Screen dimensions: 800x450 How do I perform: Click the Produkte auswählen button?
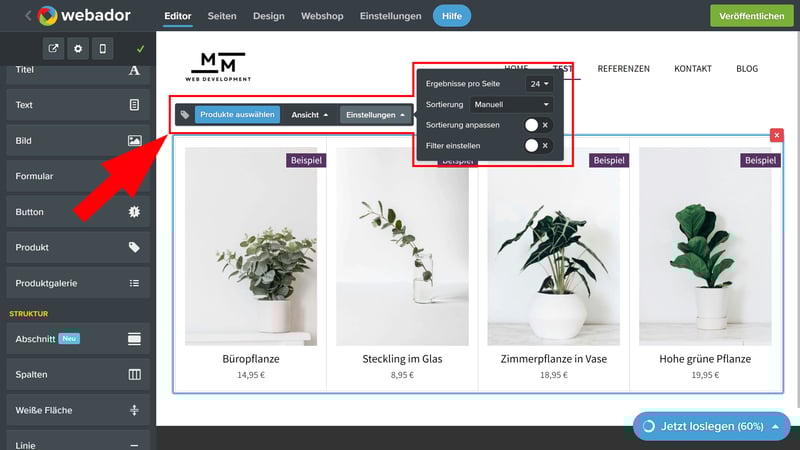tap(237, 115)
